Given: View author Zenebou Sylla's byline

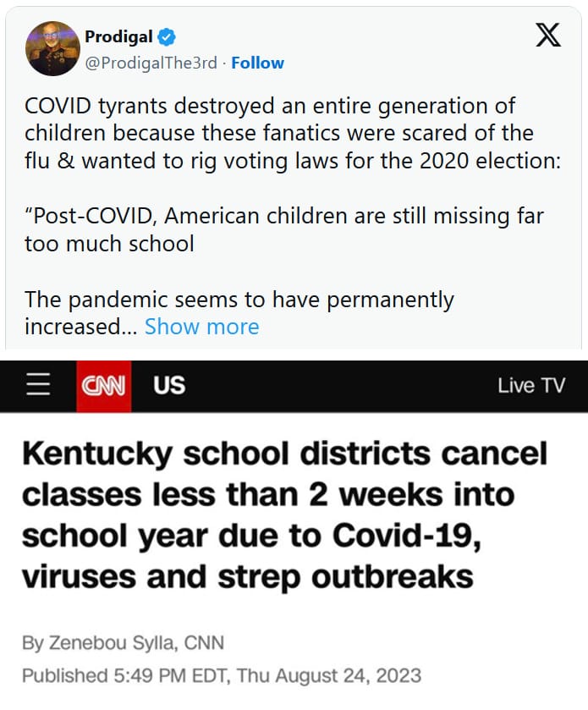Looking at the screenshot, I should [124, 643].
